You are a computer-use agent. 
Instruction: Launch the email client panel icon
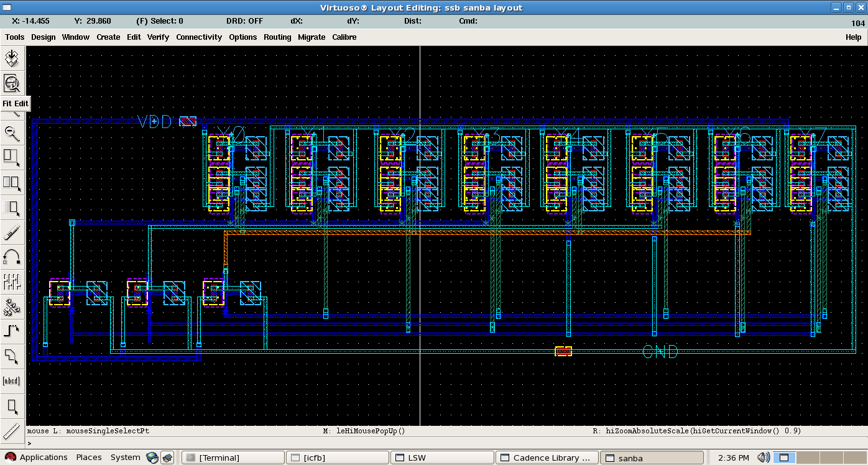167,458
